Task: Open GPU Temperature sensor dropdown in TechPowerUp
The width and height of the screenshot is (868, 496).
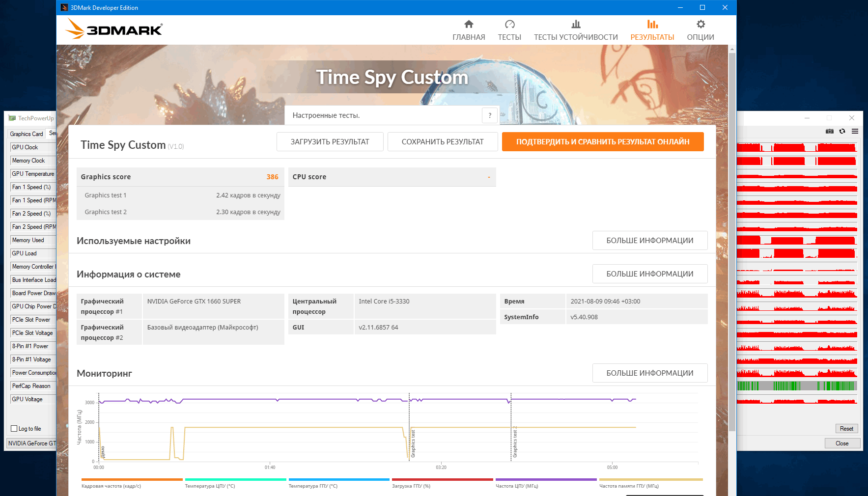Action: coord(33,174)
